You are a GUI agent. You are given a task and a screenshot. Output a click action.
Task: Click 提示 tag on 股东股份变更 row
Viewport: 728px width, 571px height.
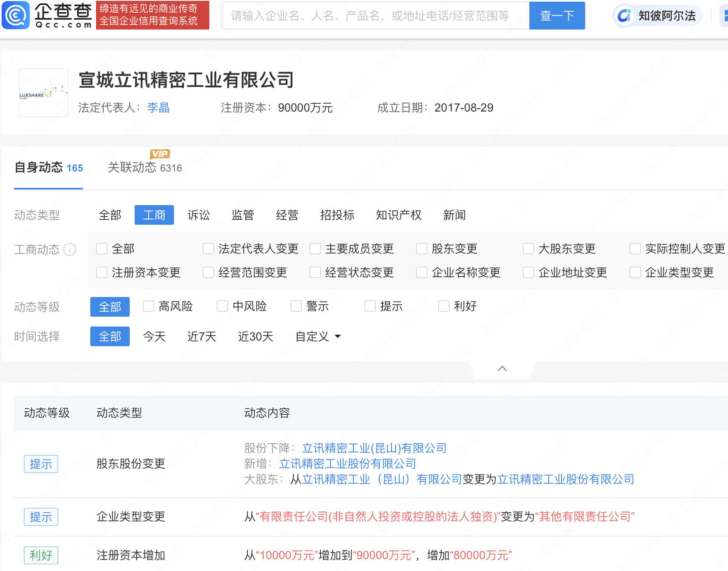[41, 464]
